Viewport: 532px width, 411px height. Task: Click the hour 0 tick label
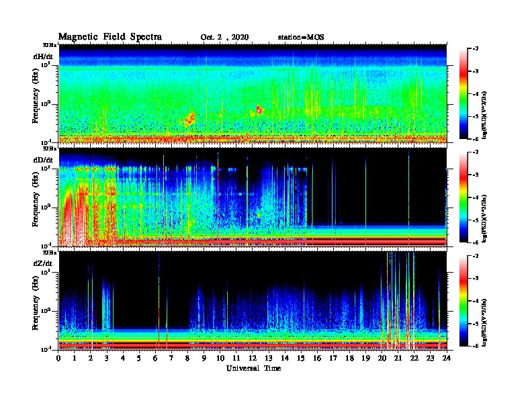(x=58, y=358)
